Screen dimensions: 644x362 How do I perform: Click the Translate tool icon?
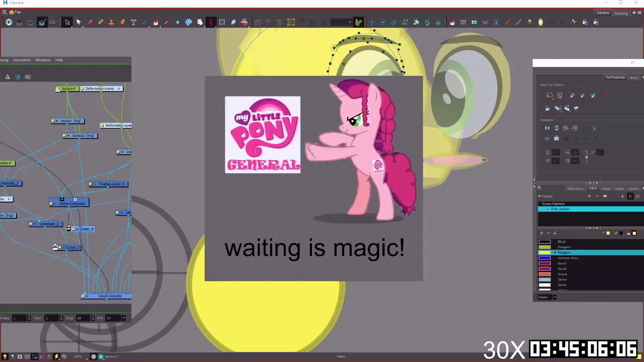click(372, 22)
